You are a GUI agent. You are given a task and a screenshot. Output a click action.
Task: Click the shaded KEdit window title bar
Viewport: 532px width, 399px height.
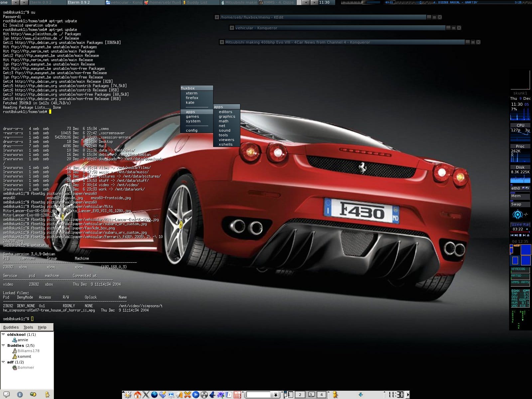323,17
